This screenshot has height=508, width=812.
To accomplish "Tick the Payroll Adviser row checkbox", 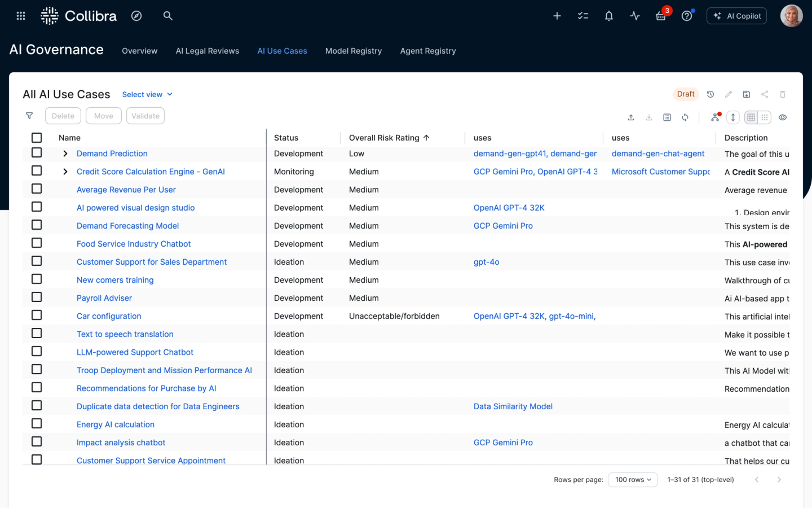I will point(37,297).
